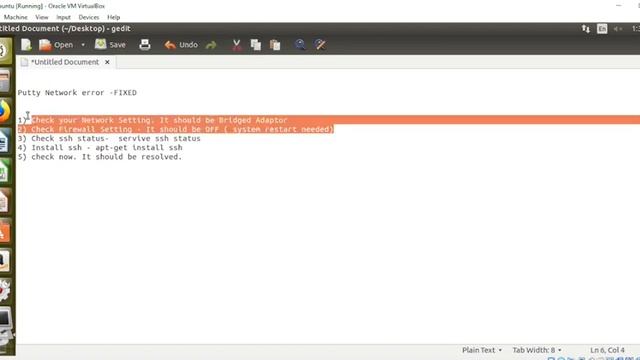
Task: Open the Ubuntu Dash search
Action: 5,51
